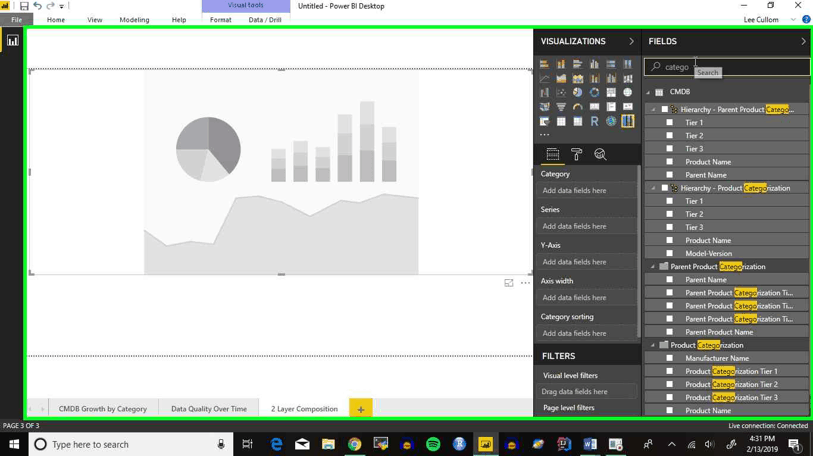Open the CMDB Growth by Category page
This screenshot has height=458, width=815.
point(103,410)
